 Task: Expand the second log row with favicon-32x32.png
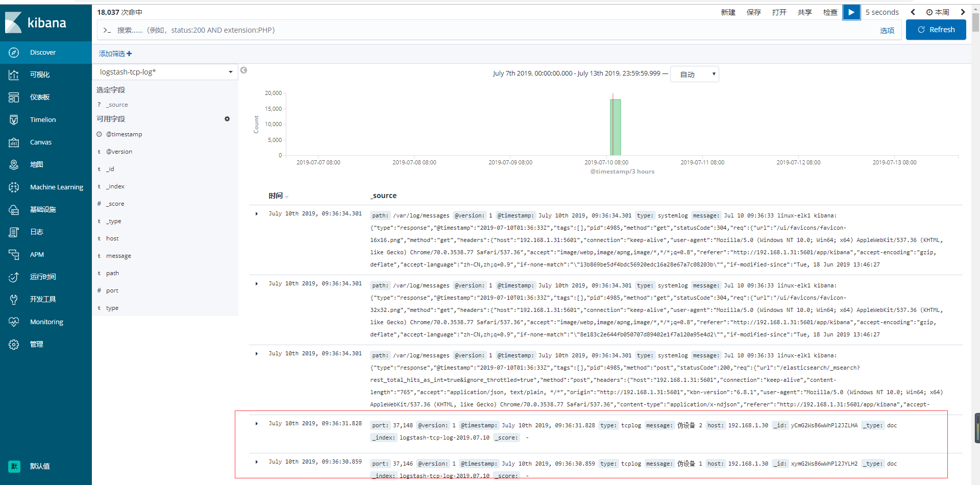coord(257,284)
